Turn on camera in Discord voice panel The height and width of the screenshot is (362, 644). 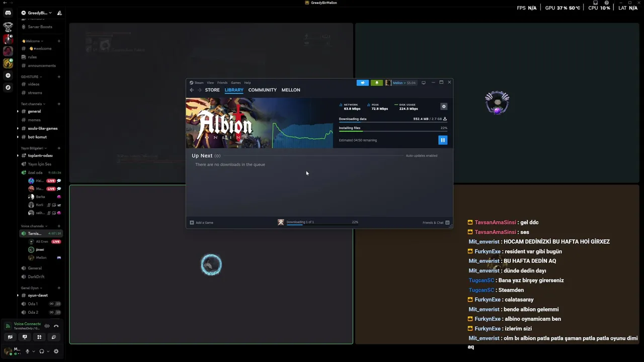tap(10, 337)
